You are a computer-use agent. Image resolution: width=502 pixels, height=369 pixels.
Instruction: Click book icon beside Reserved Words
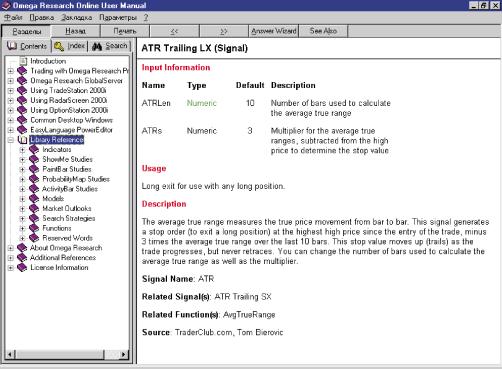click(x=34, y=238)
